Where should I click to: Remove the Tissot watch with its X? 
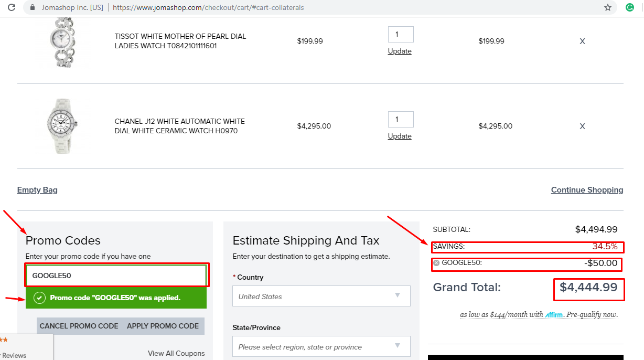[582, 41]
